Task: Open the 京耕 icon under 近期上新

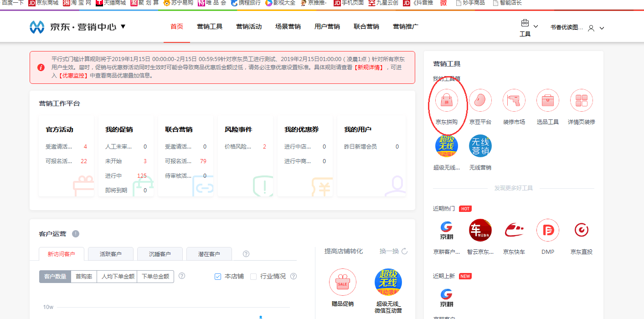Action: point(446,298)
